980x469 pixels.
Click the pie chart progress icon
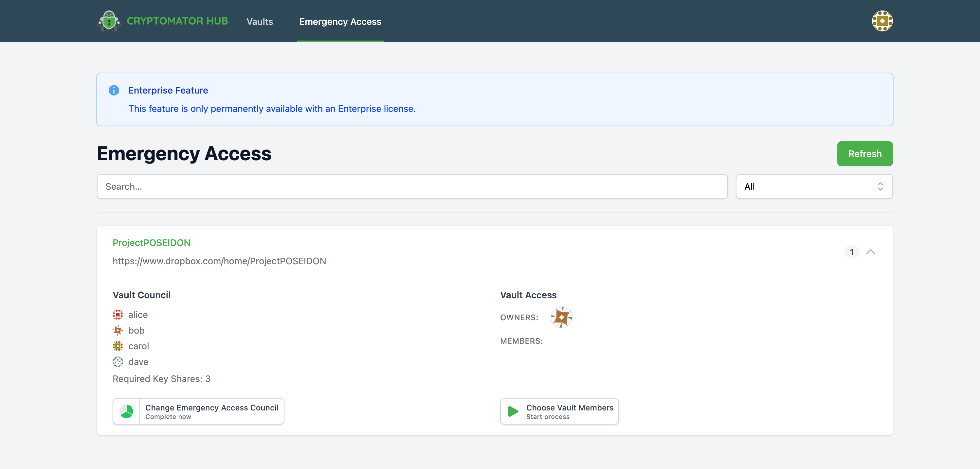pyautogui.click(x=127, y=411)
